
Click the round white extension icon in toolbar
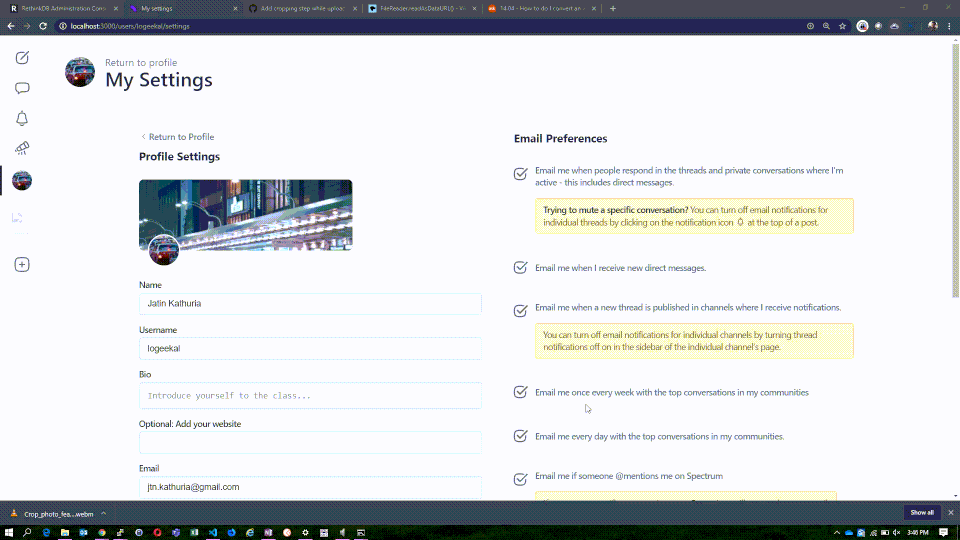pyautogui.click(x=862, y=26)
